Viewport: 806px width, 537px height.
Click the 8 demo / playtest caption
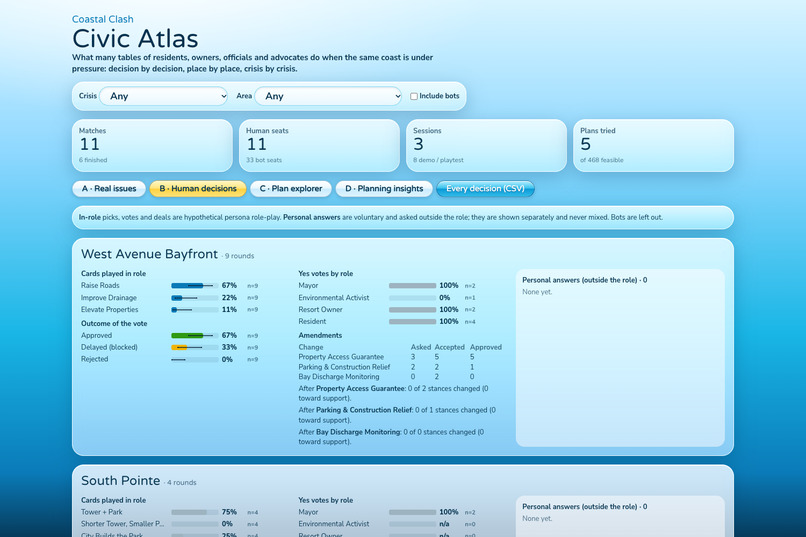[x=438, y=160]
